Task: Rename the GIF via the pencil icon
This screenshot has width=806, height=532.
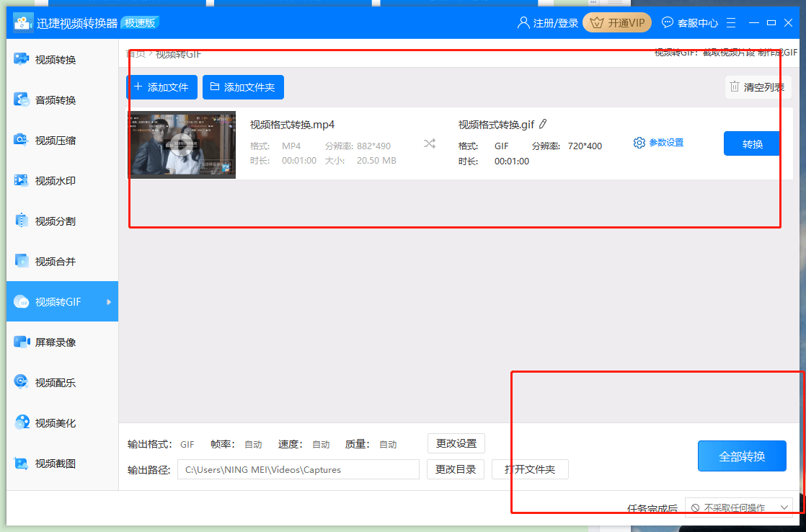Action: [543, 124]
